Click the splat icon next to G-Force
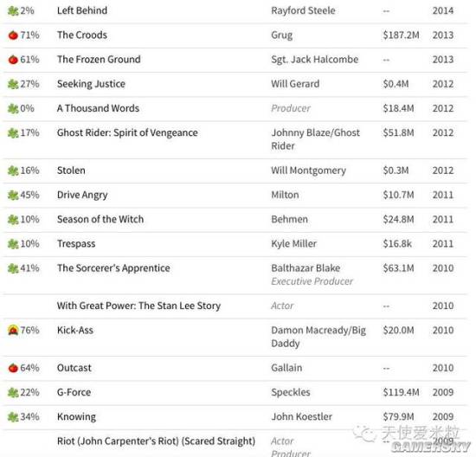476x457 pixels. 13,393
